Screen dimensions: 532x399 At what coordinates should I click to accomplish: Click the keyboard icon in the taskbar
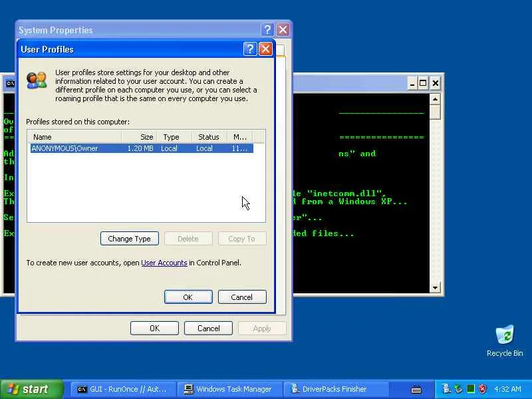click(x=416, y=390)
